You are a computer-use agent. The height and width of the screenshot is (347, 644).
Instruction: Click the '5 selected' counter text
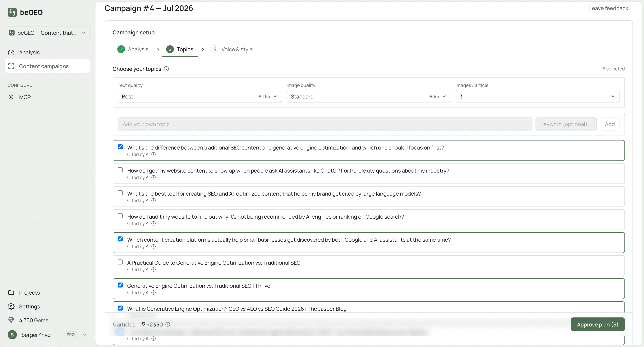[614, 69]
